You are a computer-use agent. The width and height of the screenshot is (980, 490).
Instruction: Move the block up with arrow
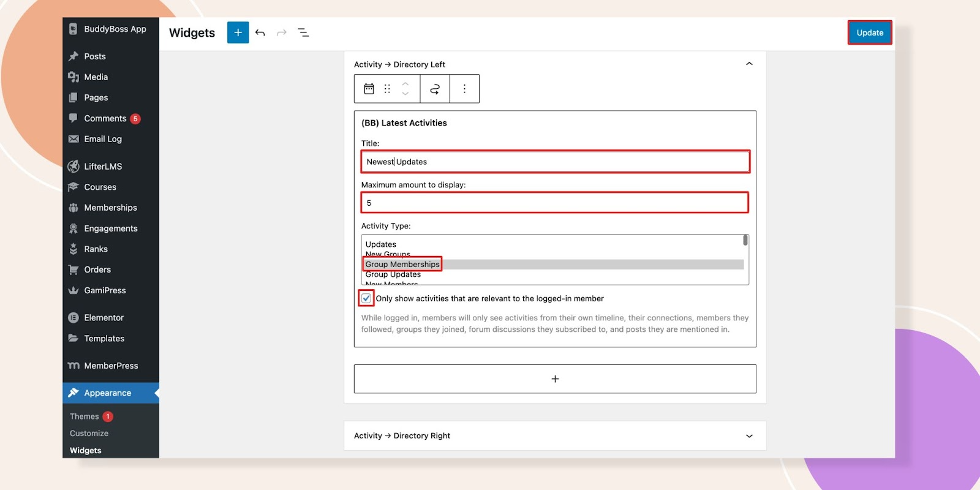pyautogui.click(x=405, y=84)
